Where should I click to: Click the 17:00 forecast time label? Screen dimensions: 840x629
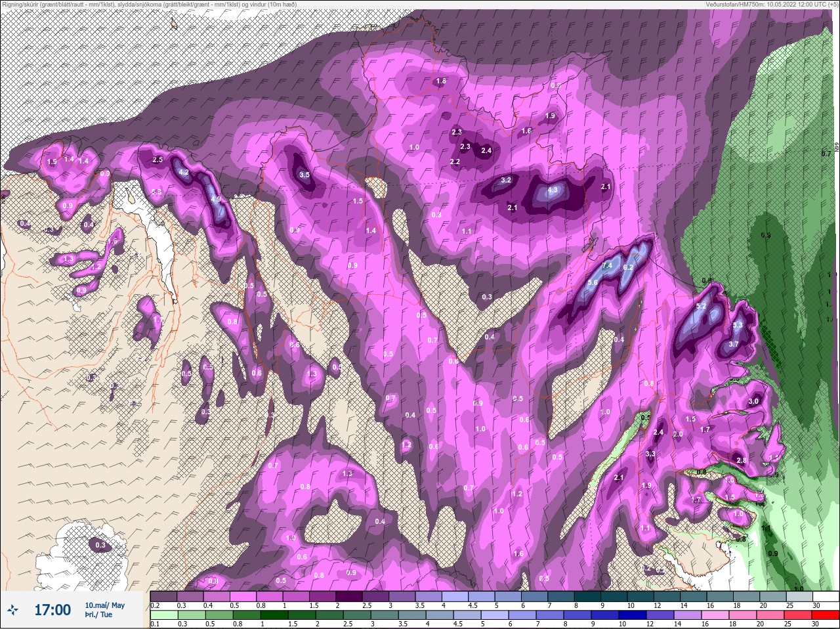click(x=52, y=611)
